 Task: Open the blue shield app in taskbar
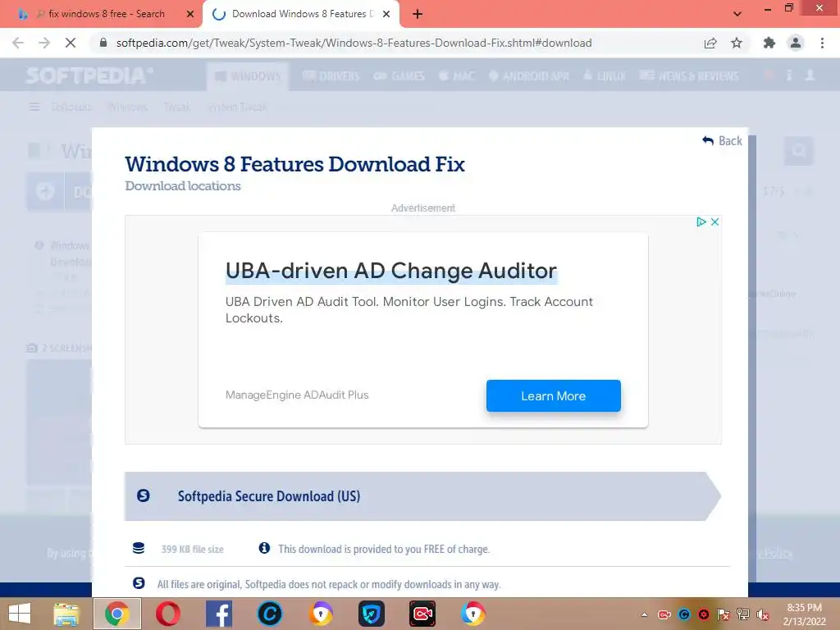click(372, 614)
